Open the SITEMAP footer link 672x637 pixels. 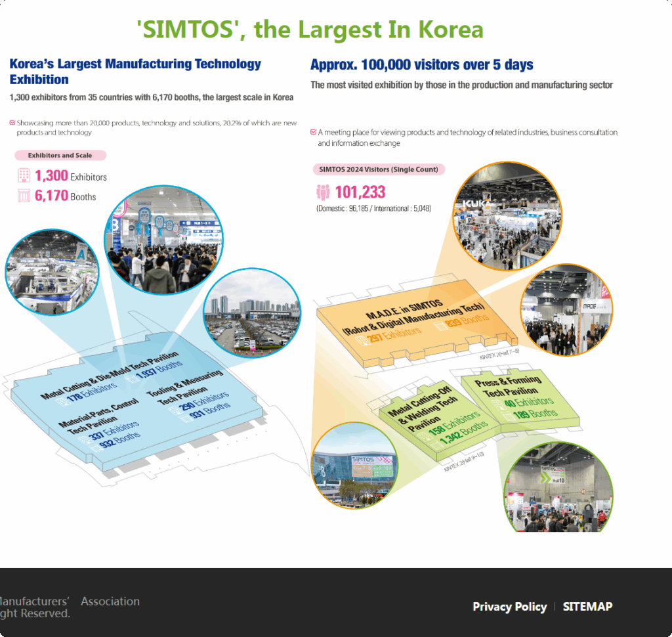(x=587, y=607)
